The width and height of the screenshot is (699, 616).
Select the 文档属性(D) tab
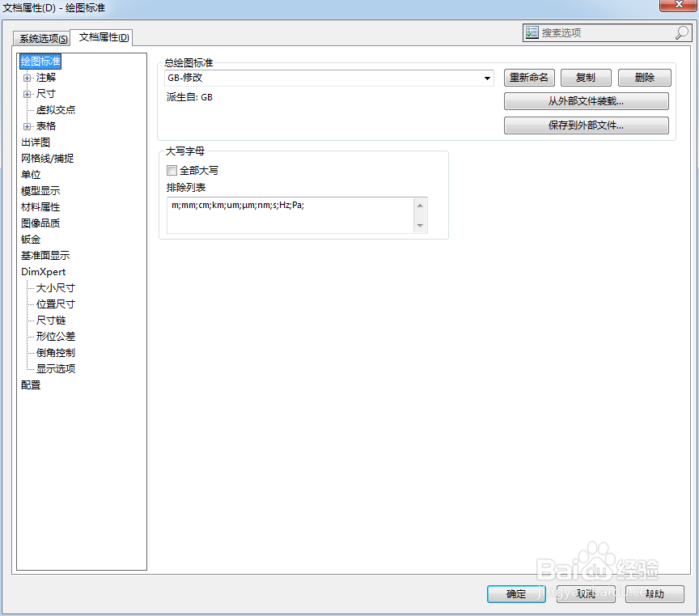coord(104,37)
